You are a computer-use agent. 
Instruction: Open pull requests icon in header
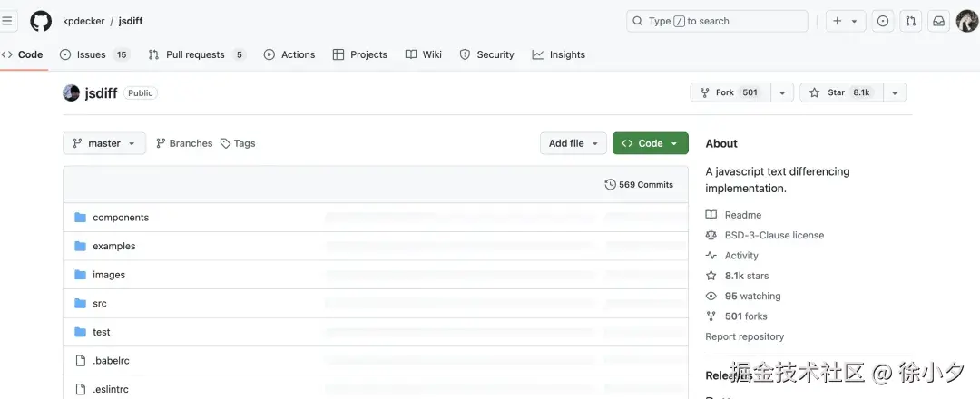(911, 21)
